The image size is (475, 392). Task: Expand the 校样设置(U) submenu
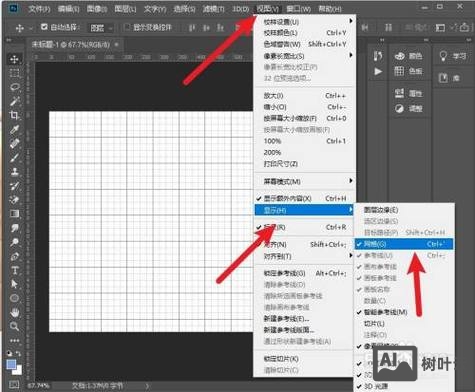[x=304, y=22]
